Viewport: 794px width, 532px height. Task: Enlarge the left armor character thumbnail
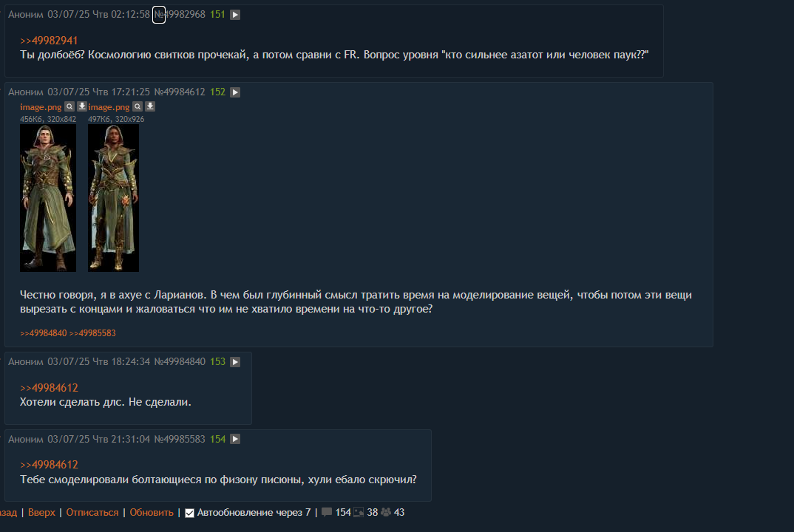(48, 198)
